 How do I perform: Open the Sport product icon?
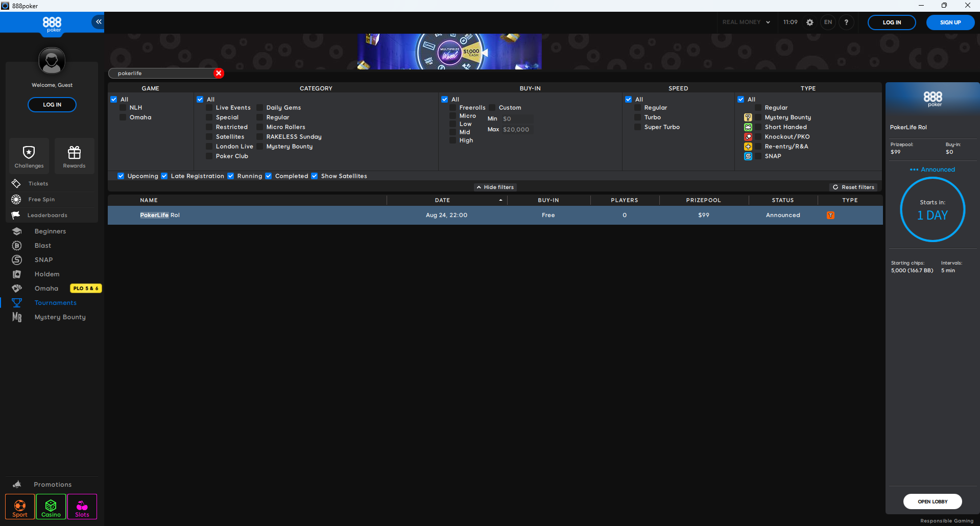[20, 507]
